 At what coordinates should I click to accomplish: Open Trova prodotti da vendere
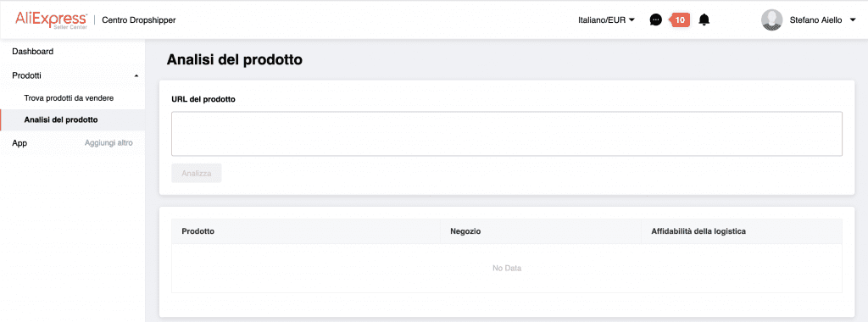click(x=70, y=98)
